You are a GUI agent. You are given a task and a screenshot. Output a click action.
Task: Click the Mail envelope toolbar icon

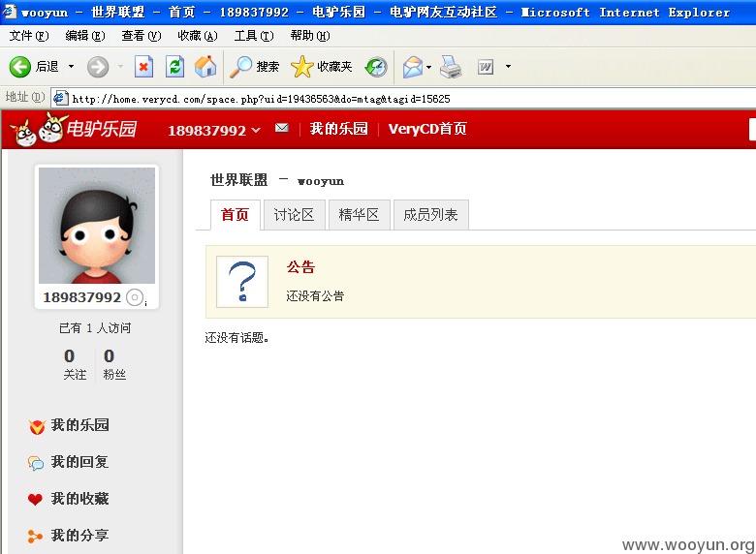coord(413,67)
